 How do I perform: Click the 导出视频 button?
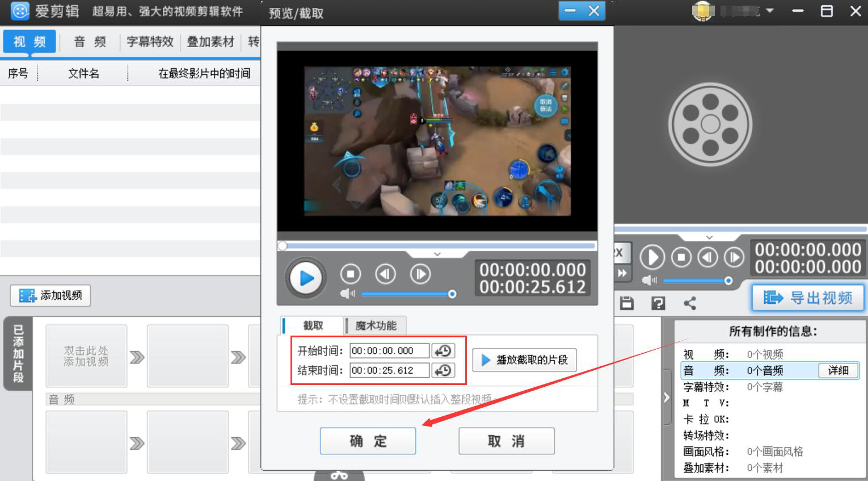tap(808, 298)
